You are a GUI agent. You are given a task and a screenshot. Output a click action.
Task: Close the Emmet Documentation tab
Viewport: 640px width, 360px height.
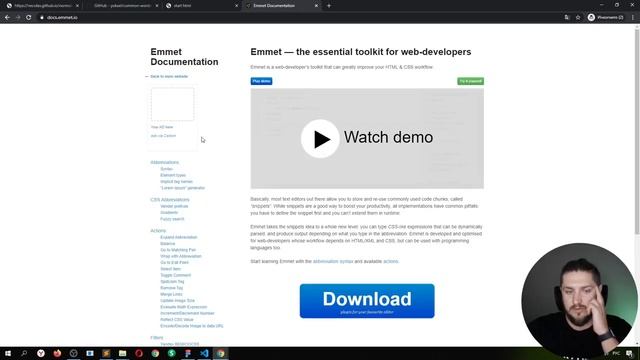coord(316,6)
